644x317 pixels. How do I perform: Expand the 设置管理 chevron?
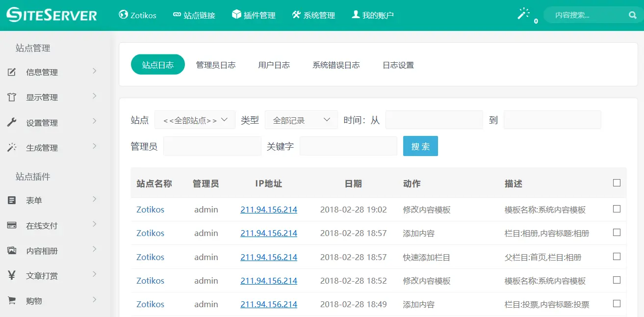click(95, 121)
